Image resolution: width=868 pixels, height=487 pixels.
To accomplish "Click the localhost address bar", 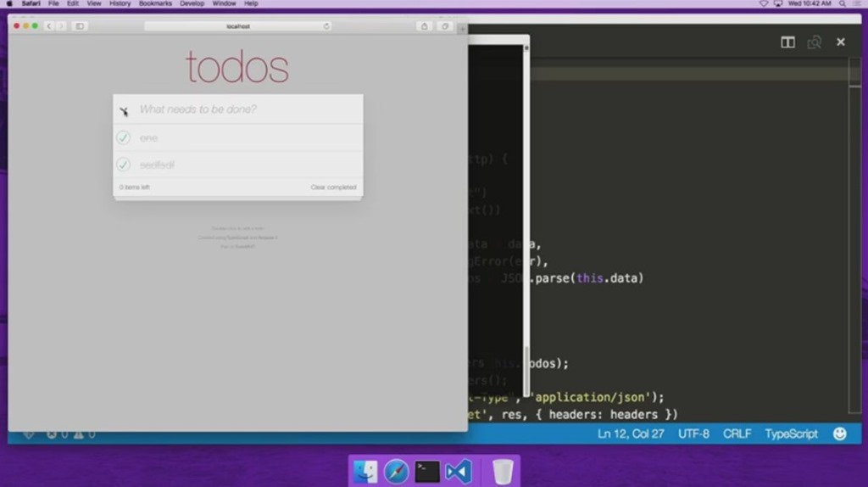I will (238, 26).
